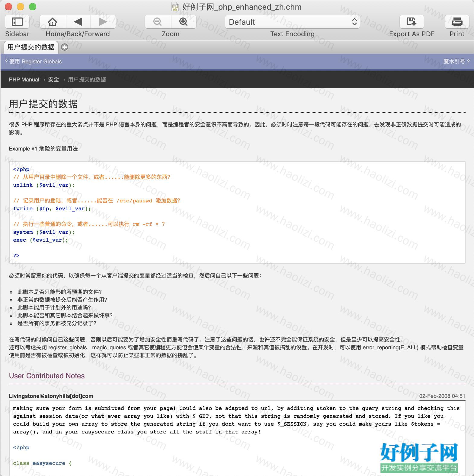Click the fwrite ($fp, $evil_var); code line
This screenshot has width=474, height=476.
pyautogui.click(x=52, y=209)
